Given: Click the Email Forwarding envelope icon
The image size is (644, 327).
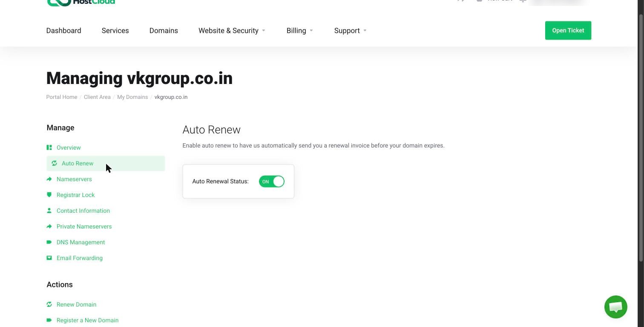Looking at the screenshot, I should point(49,258).
